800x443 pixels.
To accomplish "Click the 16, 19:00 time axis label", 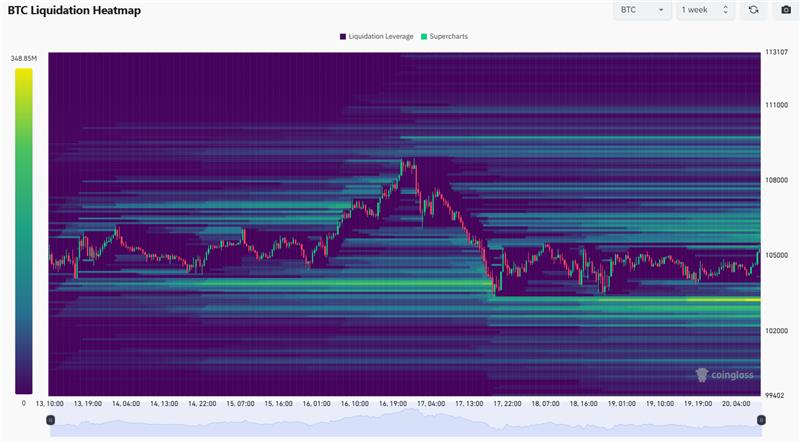I will tap(393, 404).
